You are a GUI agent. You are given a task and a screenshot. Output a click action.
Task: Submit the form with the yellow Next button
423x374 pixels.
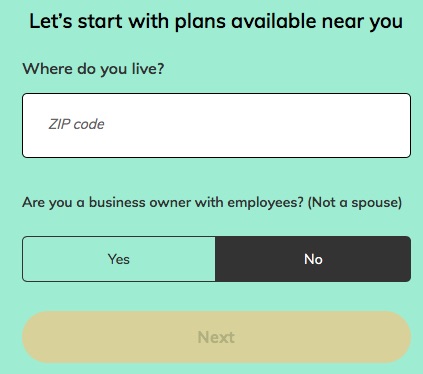coord(216,337)
